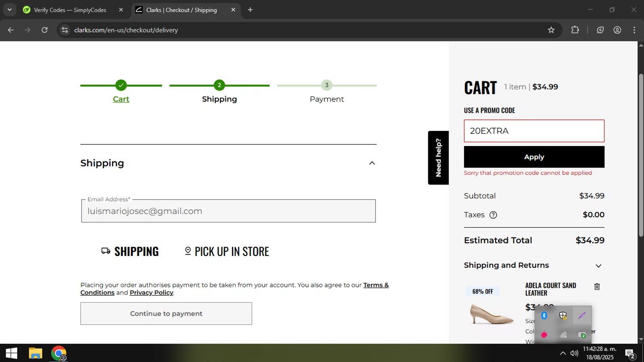Click the 68% OFF badge
This screenshot has width=644, height=362.
(x=483, y=292)
